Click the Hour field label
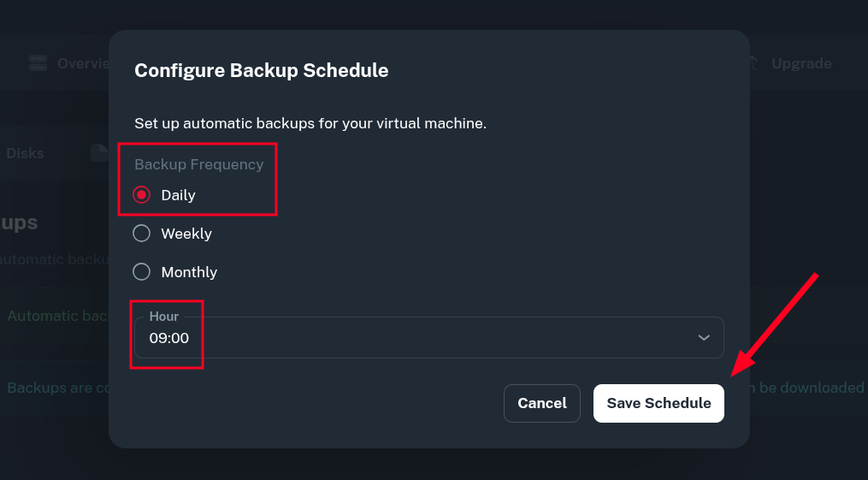This screenshot has height=480, width=868. coord(164,317)
